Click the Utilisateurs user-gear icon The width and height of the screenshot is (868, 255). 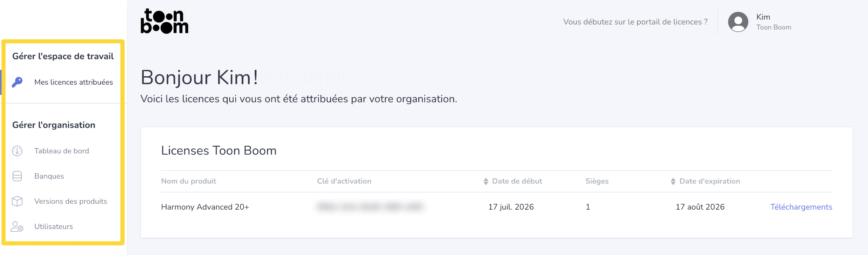pos(17,227)
